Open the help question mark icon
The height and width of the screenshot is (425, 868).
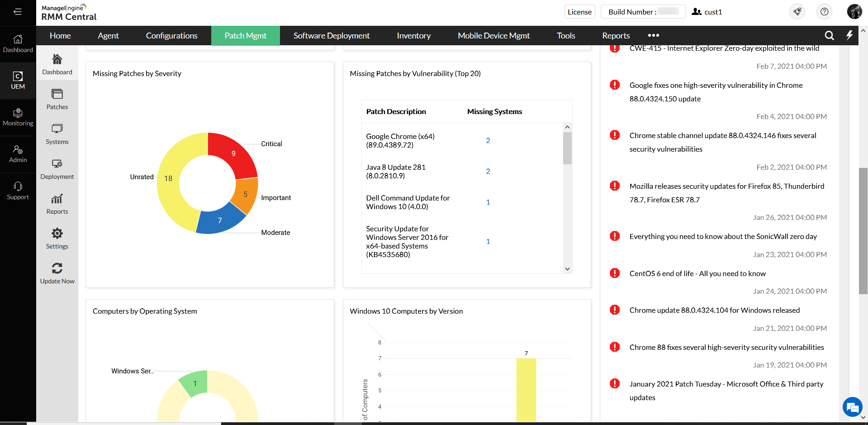pos(824,12)
